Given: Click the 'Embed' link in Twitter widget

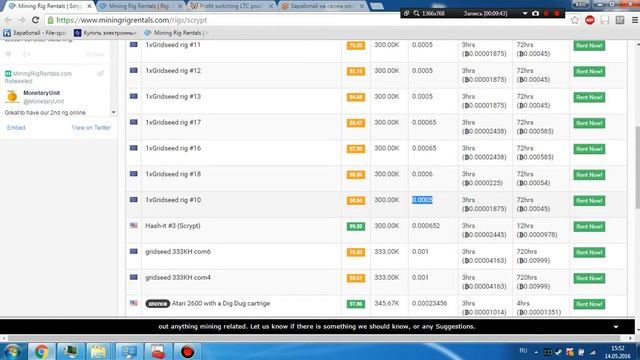Looking at the screenshot, I should (16, 128).
